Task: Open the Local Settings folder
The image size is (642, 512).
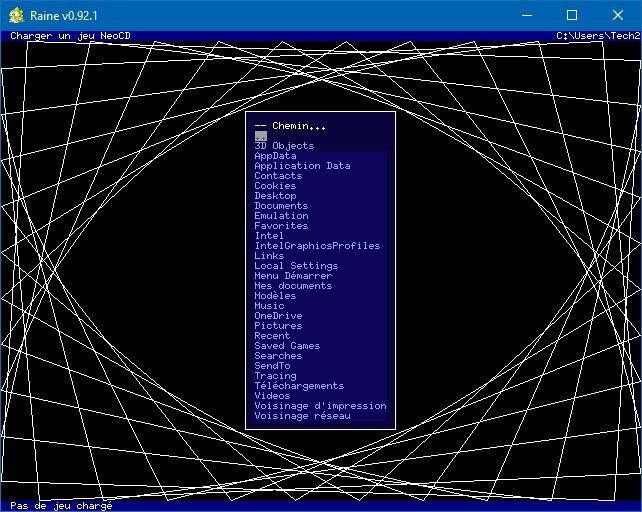Action: pos(296,266)
